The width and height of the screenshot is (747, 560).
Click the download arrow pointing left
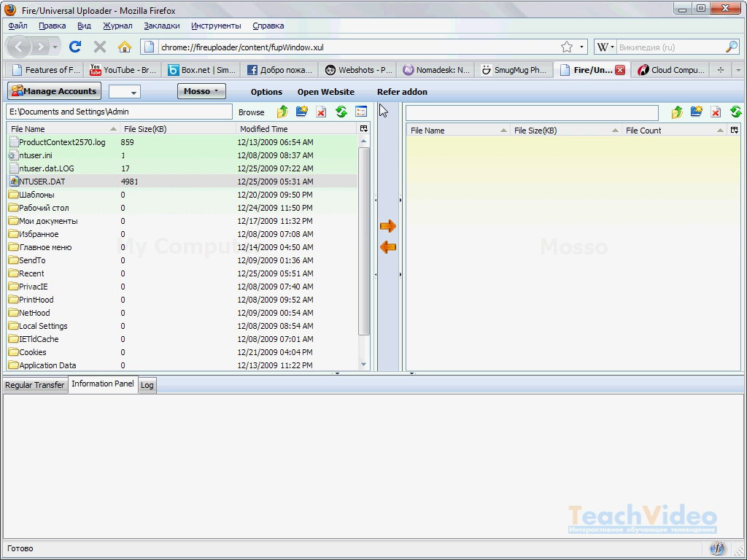tap(388, 247)
